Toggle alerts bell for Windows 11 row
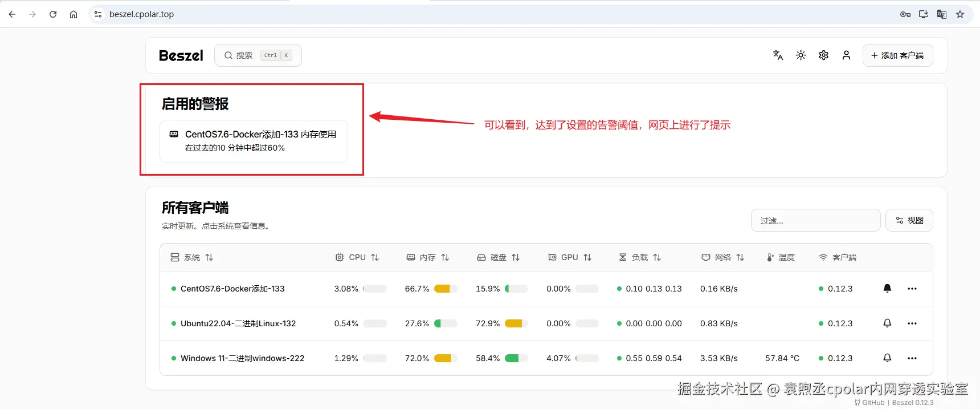The width and height of the screenshot is (980, 409). click(x=887, y=358)
